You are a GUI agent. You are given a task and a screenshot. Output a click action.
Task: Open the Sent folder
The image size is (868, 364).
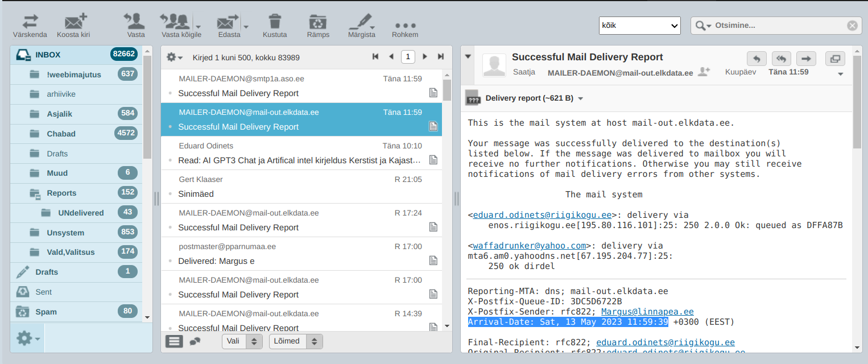click(76, 292)
